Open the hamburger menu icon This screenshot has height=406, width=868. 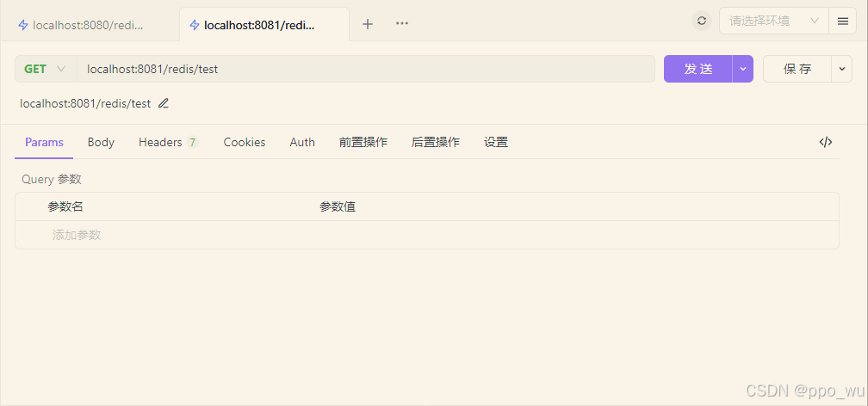[842, 21]
